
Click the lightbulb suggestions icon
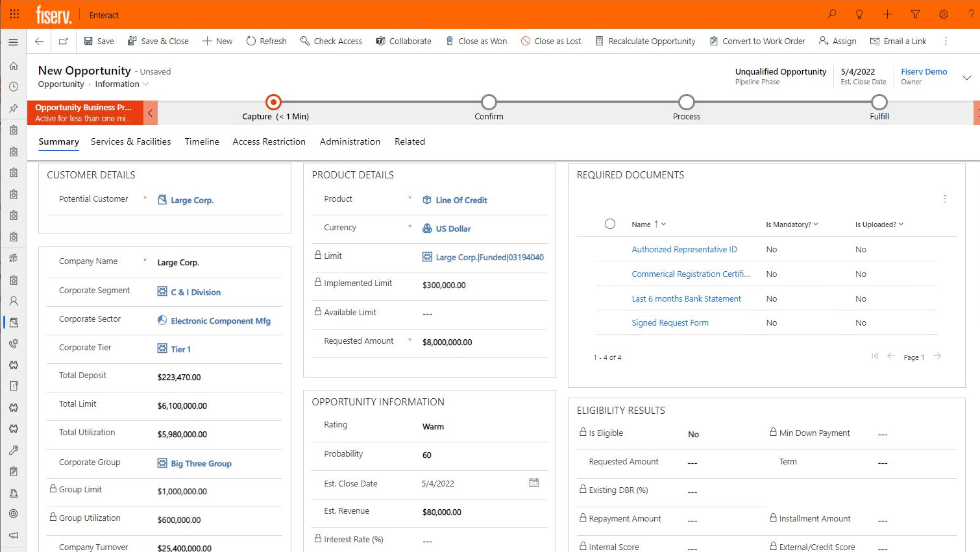pyautogui.click(x=859, y=14)
